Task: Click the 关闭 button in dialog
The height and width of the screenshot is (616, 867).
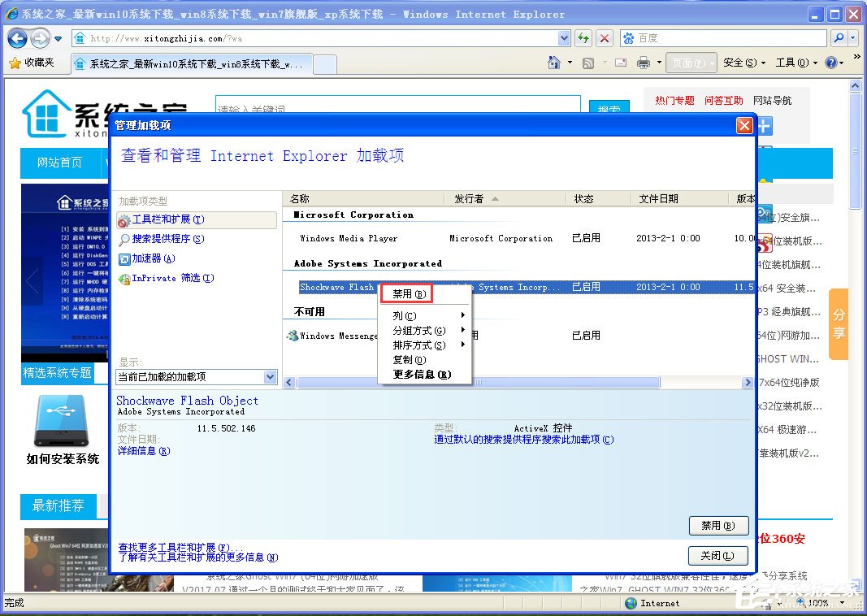Action: pos(717,554)
